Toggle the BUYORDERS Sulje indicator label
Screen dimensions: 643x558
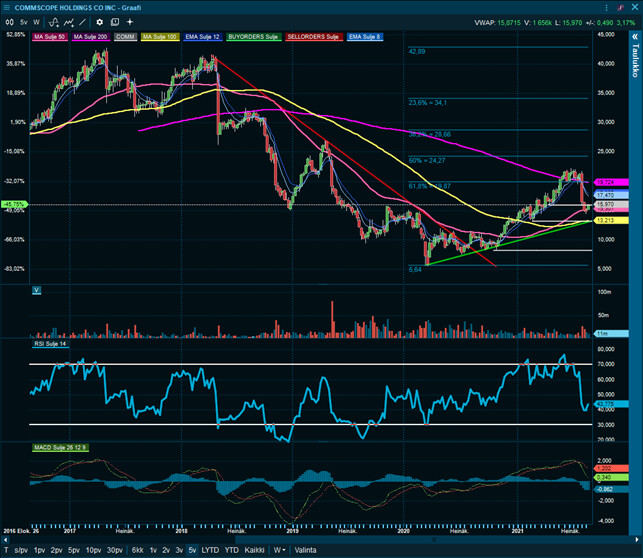click(x=254, y=36)
